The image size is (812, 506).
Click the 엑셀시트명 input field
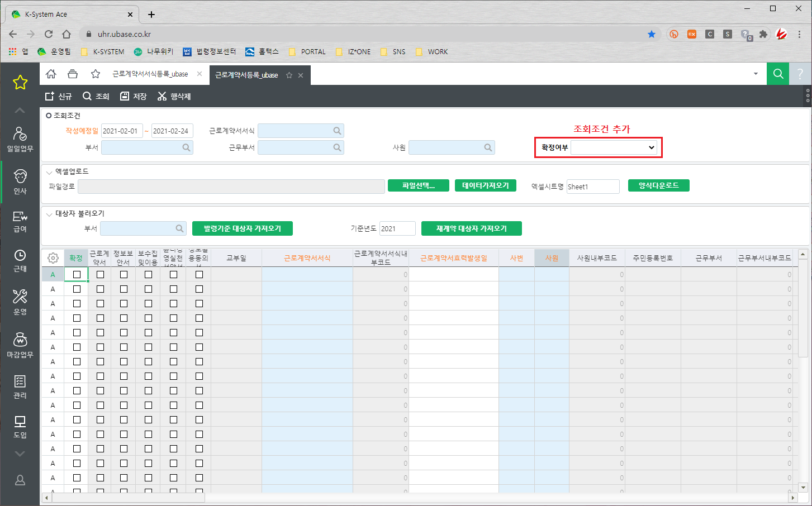[x=593, y=187]
